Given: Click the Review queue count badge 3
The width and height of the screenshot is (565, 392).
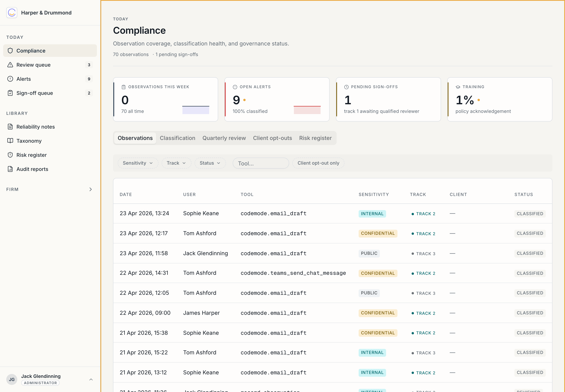Looking at the screenshot, I should tap(89, 65).
